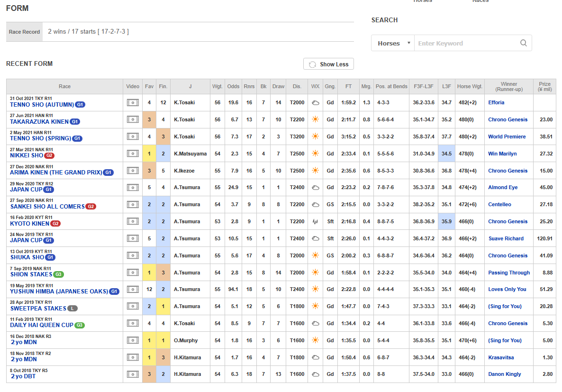Play video for Tenno Sho (Autumn) race
This screenshot has height=392, width=562.
point(133,102)
